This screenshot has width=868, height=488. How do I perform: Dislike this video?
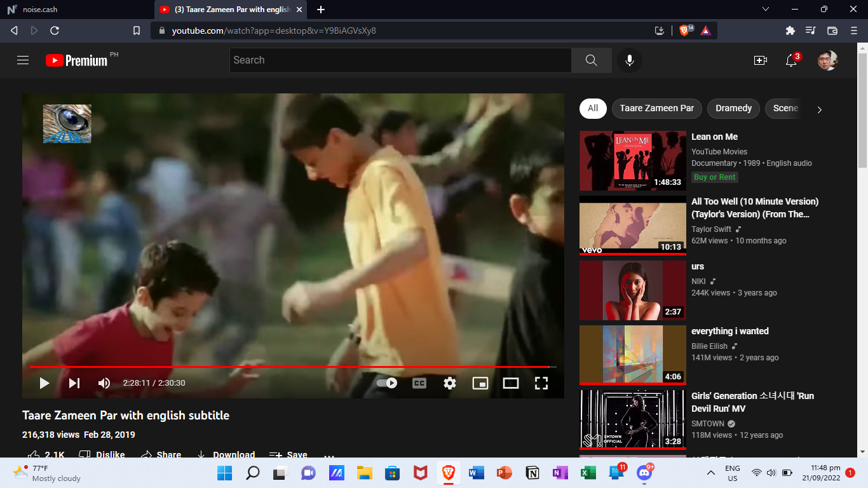click(x=102, y=454)
